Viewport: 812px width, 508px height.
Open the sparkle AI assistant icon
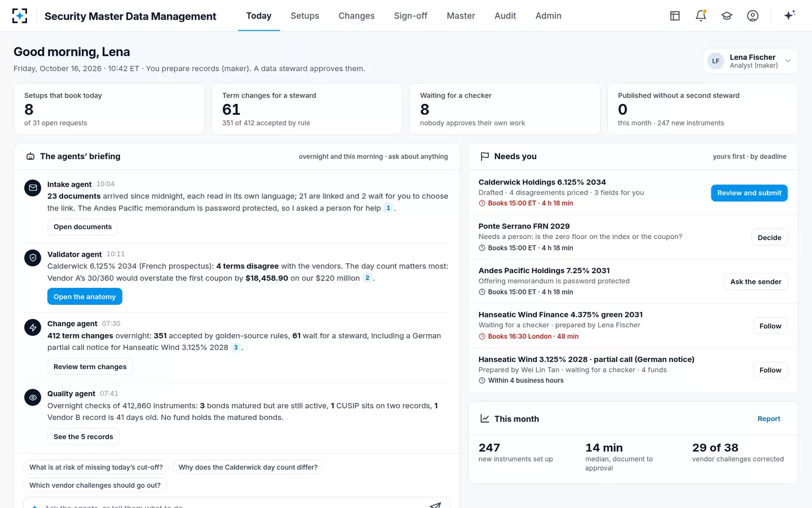[789, 15]
